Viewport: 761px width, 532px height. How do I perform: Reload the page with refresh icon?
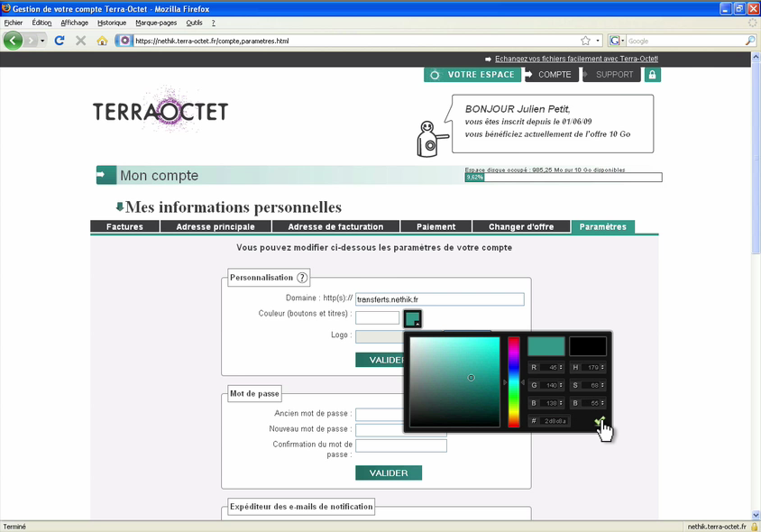pyautogui.click(x=60, y=41)
